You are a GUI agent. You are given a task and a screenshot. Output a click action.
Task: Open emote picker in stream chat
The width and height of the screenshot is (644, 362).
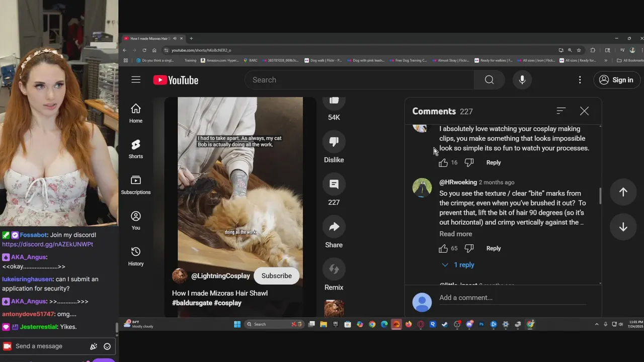(x=107, y=346)
